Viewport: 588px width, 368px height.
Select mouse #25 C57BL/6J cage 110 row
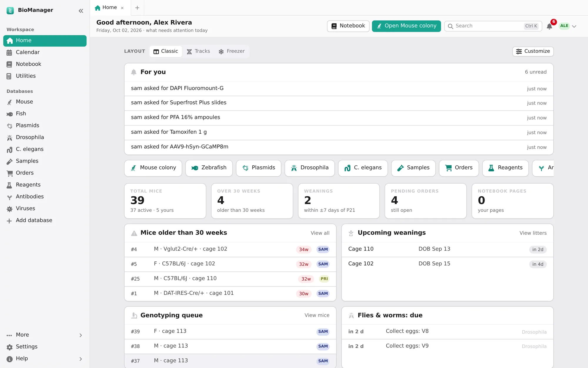coord(230,279)
